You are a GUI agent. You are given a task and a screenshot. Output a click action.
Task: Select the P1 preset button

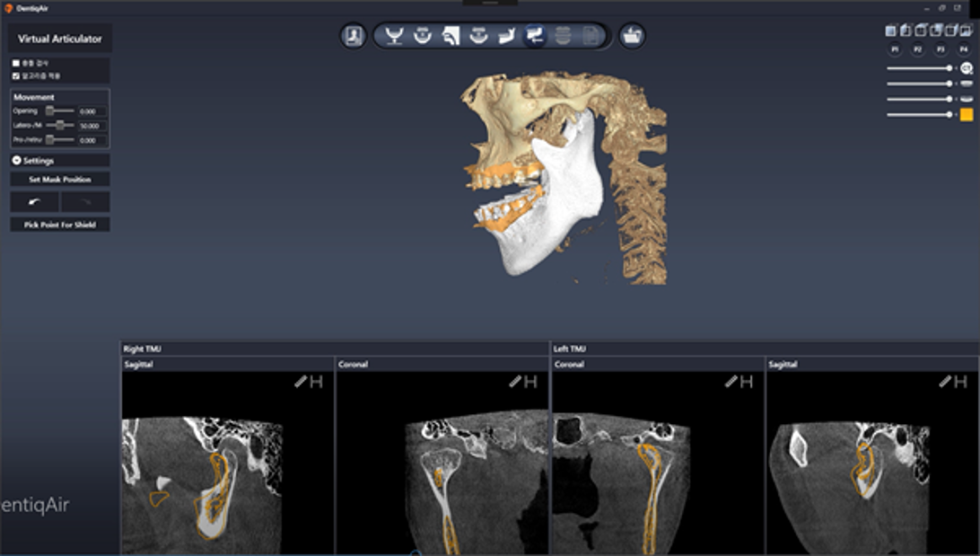tap(894, 49)
